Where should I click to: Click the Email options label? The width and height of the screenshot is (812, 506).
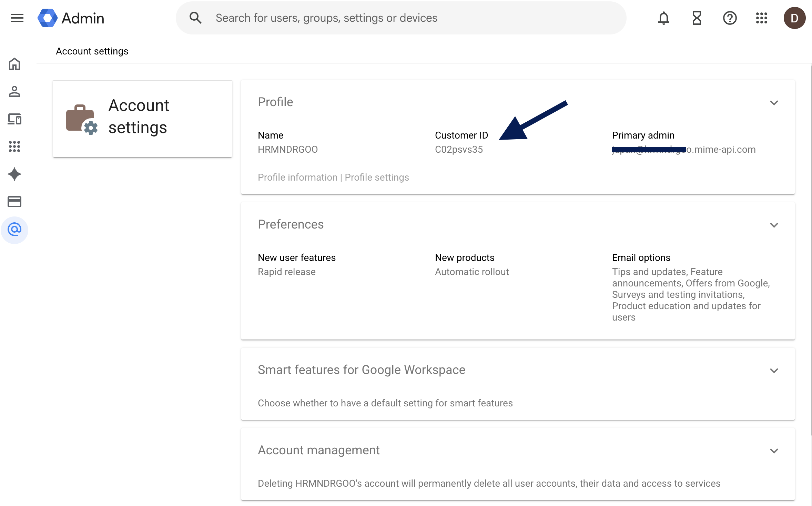641,257
